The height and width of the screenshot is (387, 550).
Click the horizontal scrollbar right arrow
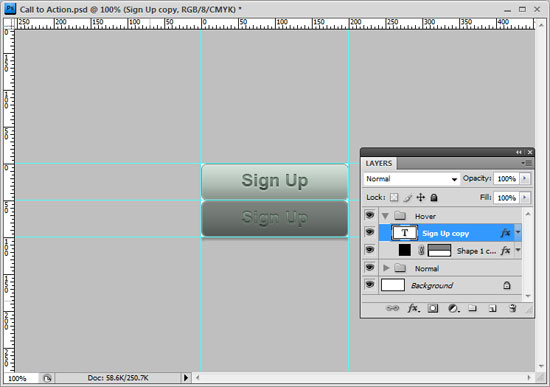tap(529, 378)
